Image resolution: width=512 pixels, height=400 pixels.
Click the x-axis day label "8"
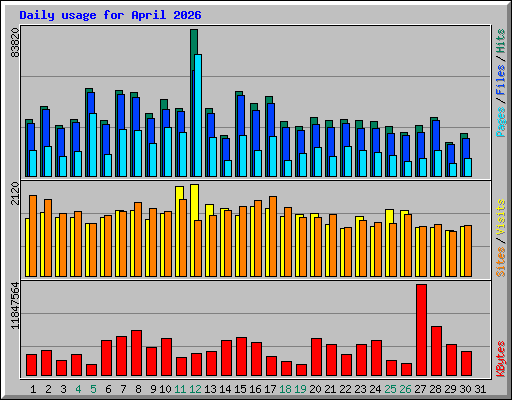click(138, 389)
